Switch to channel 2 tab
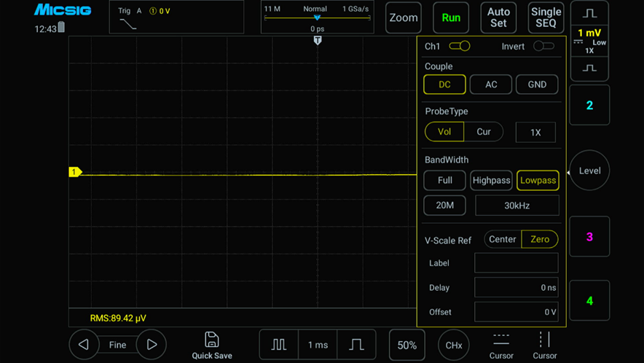 tap(589, 105)
